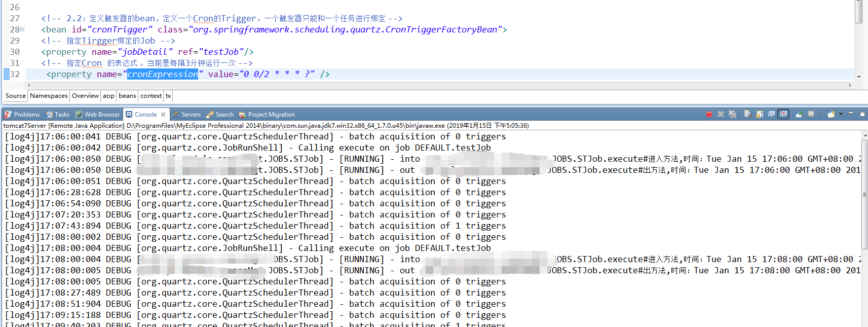Clear the console output
Screen dimensions: 868x327
(x=748, y=115)
